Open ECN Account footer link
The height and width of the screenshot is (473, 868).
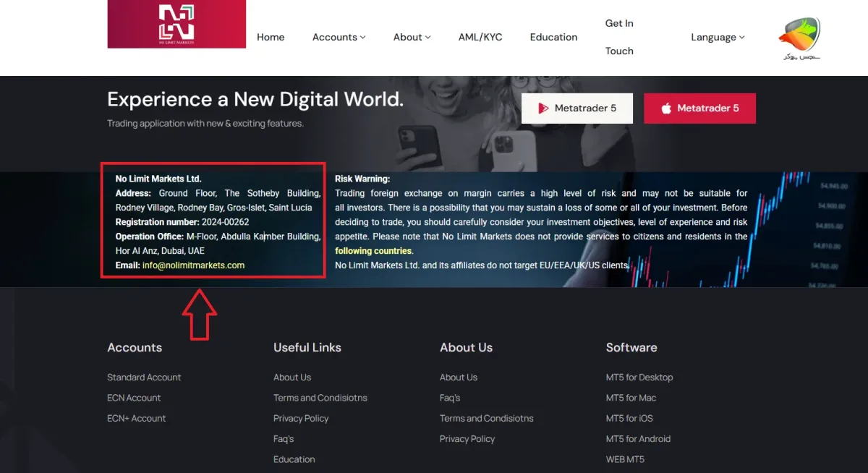(134, 398)
